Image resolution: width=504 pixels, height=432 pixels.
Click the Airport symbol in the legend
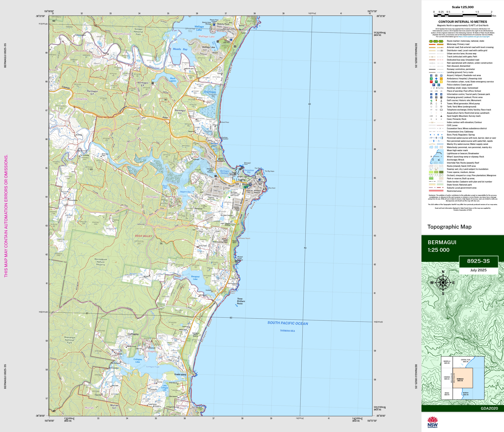[x=431, y=76]
